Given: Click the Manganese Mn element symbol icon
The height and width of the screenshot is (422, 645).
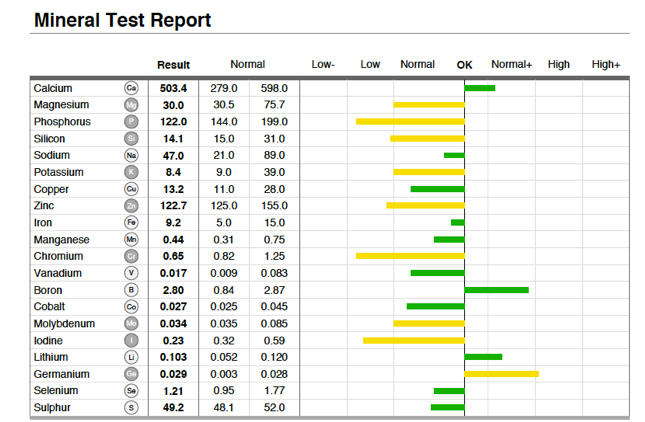Looking at the screenshot, I should (131, 239).
